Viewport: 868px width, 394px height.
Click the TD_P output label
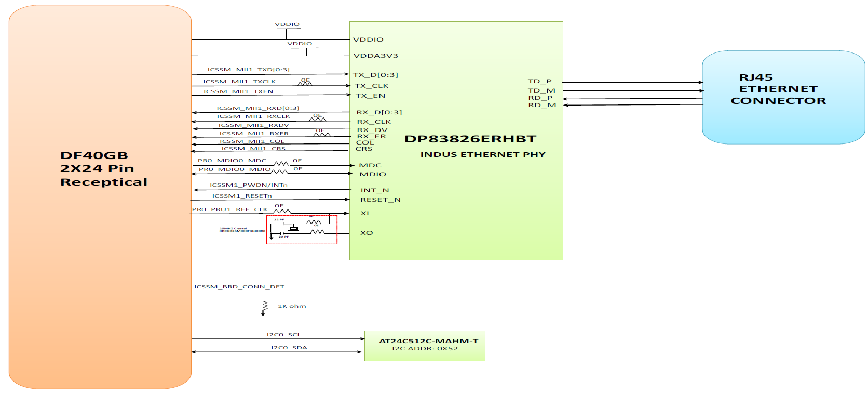point(540,81)
